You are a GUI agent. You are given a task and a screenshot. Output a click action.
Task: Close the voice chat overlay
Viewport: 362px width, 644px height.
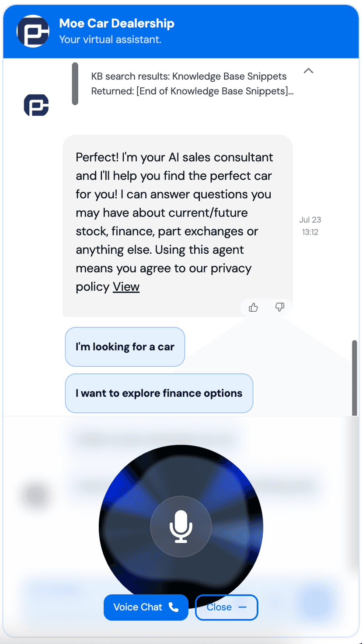226,607
